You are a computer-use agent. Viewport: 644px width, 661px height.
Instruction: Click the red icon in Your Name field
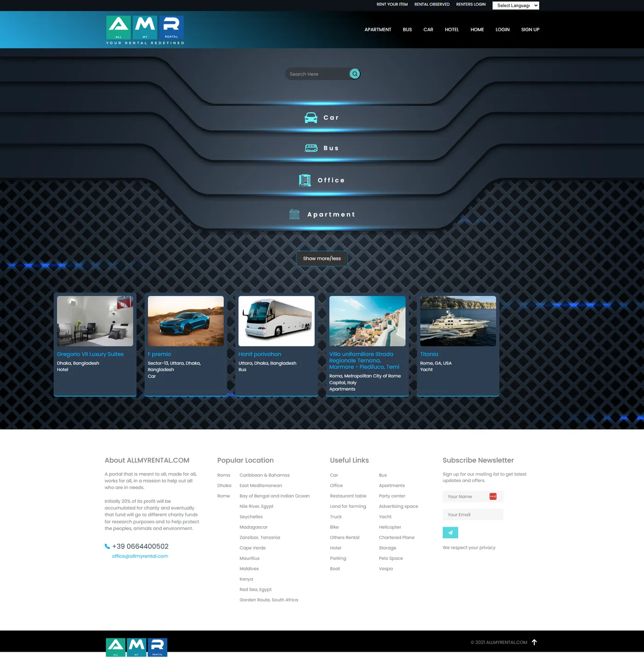point(493,496)
